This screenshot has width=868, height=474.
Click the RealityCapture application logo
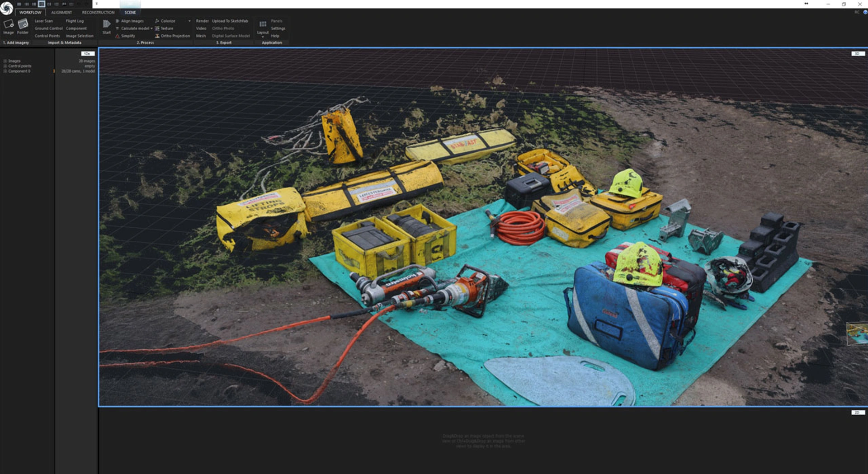(x=6, y=8)
